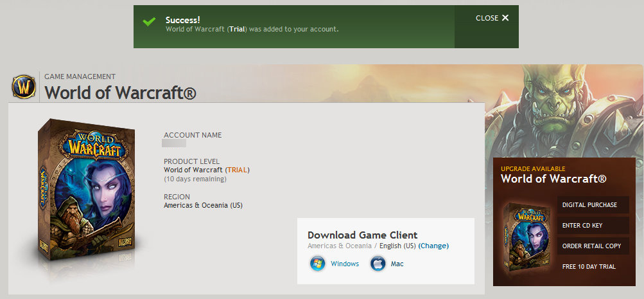Download the Windows game client link
Screen dimensions: 644x299
pyautogui.click(x=345, y=264)
